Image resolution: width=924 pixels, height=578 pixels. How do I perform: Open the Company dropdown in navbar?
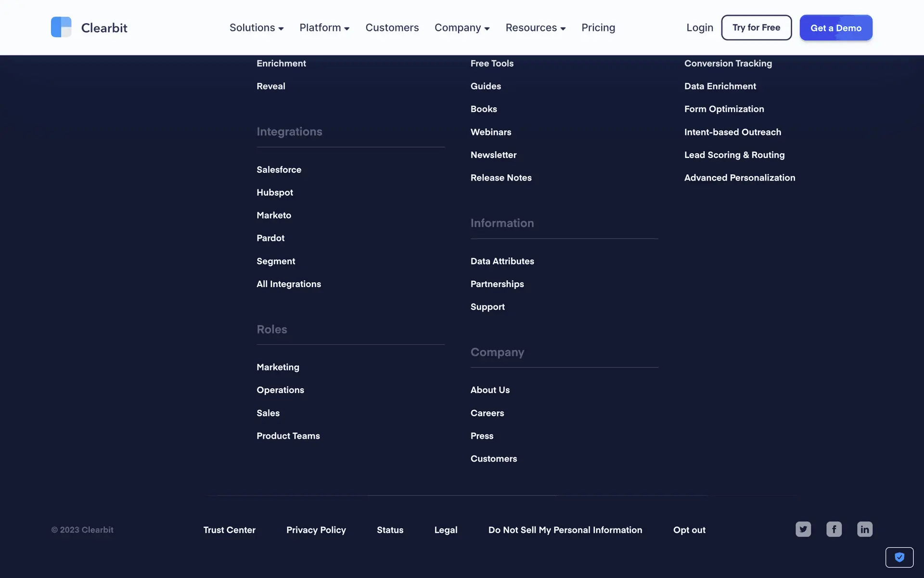[x=462, y=28]
